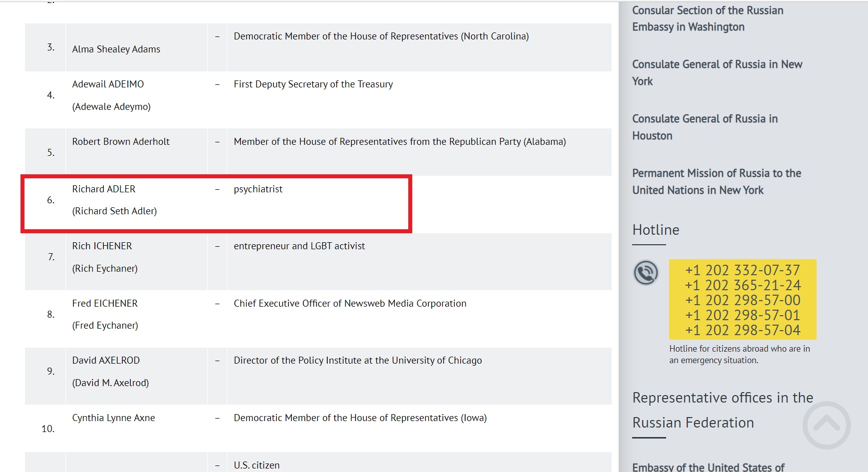Click Democratic Member description for North Carolina
This screenshot has width=868, height=472.
(x=381, y=36)
